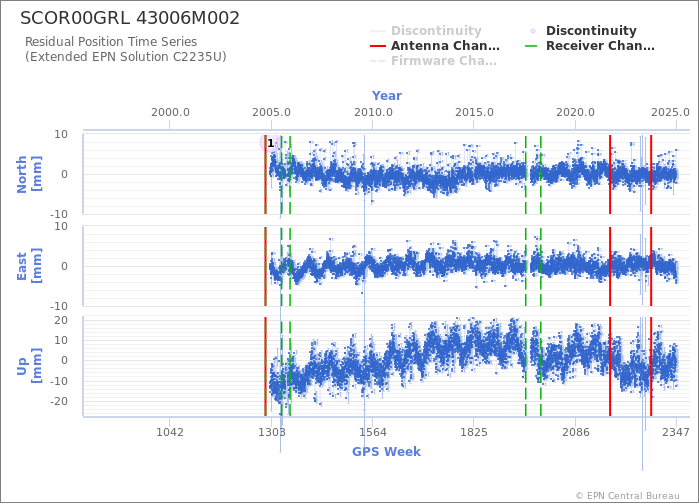This screenshot has height=504, width=700.
Task: Toggle the purple-dot Discontinuity legend entry
Action: click(582, 30)
